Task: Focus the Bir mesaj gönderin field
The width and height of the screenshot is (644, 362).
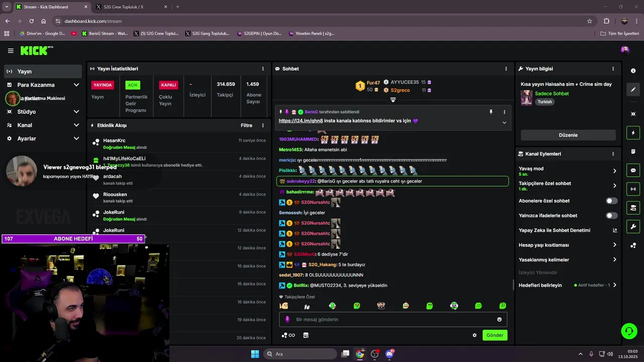Action: point(393,319)
